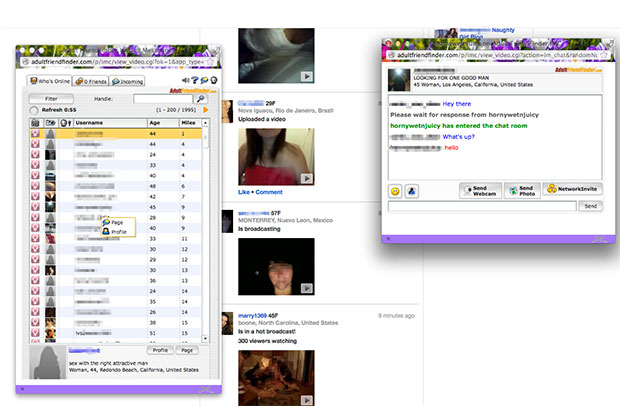
Task: Click the '(1 - 200 / 1995)' page count text
Action: [176, 110]
